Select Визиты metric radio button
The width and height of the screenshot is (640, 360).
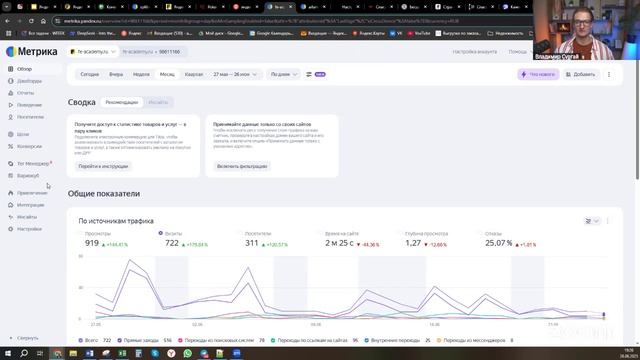click(x=160, y=233)
